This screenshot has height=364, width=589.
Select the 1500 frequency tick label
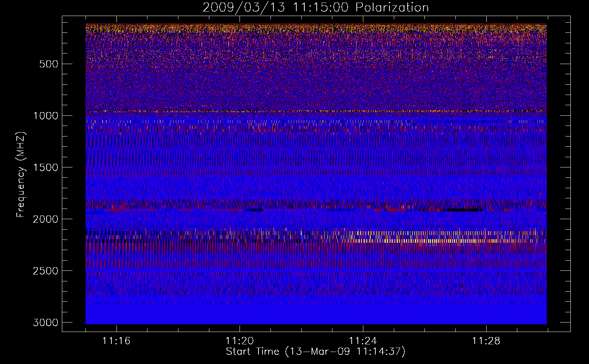[x=46, y=167]
